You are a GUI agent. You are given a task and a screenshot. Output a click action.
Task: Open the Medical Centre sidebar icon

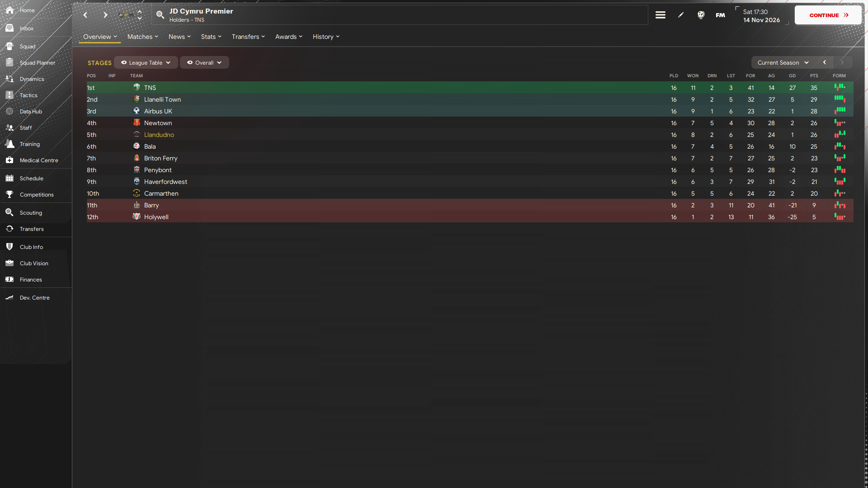(x=9, y=160)
